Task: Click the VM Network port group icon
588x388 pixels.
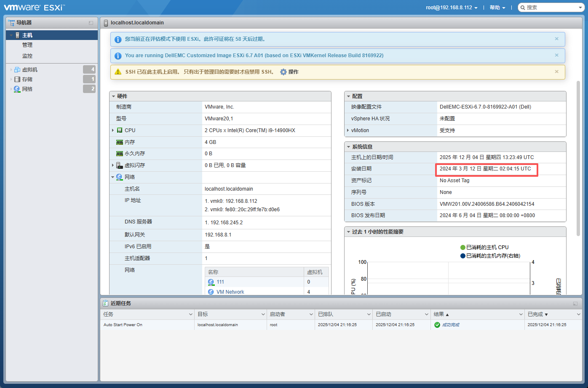Action: click(211, 292)
